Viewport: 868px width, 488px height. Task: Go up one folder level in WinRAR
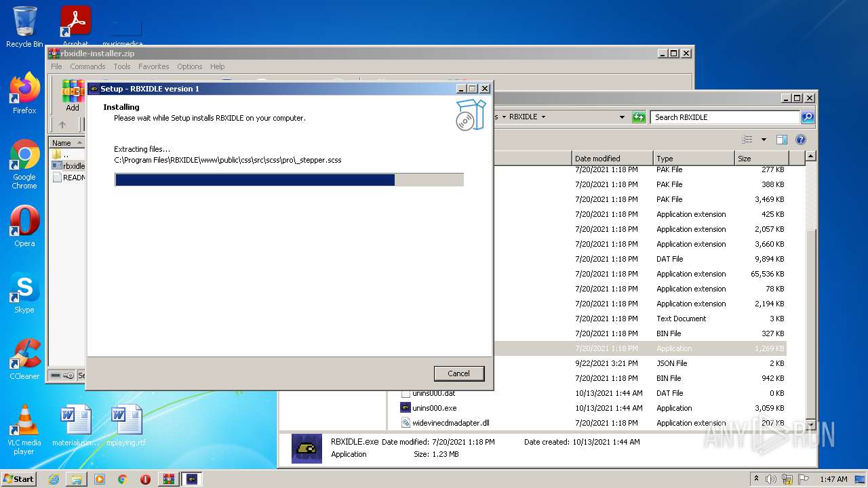[62, 125]
